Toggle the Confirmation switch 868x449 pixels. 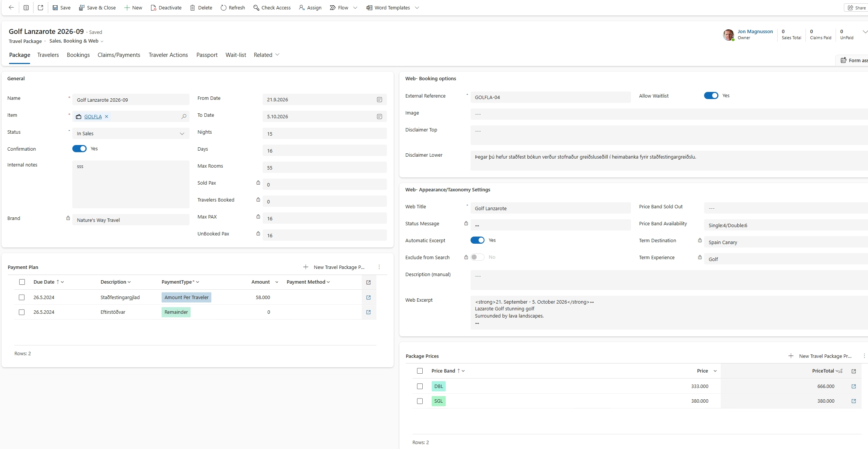[79, 149]
